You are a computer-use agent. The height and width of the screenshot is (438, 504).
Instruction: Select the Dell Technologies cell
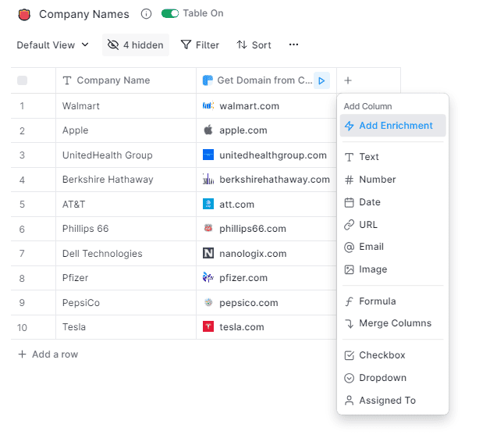[x=126, y=254]
